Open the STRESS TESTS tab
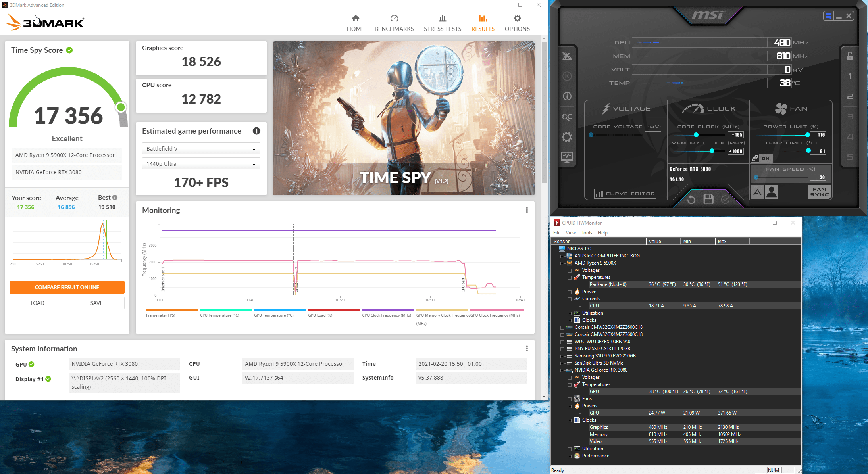 pos(443,23)
